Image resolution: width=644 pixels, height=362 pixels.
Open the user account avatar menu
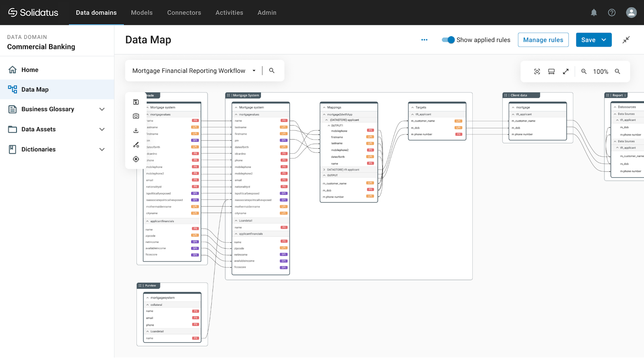(x=631, y=12)
